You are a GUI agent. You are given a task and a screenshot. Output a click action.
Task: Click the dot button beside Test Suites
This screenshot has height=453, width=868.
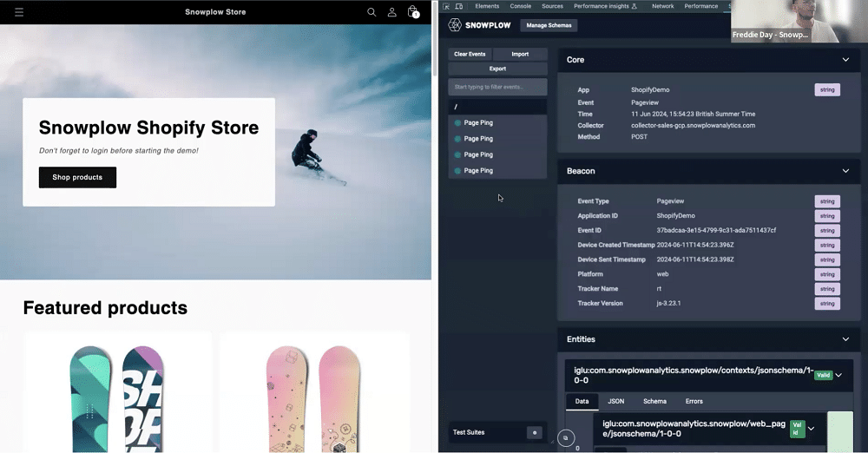click(534, 432)
